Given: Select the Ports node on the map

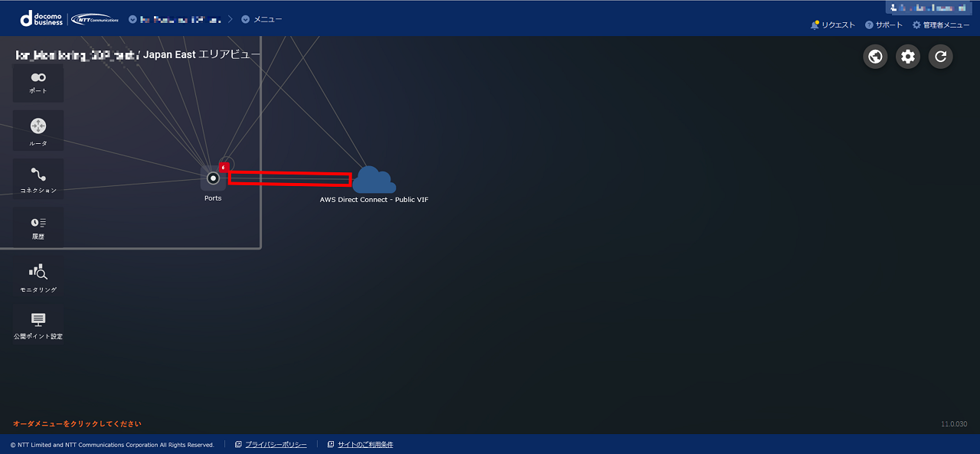Looking at the screenshot, I should click(213, 178).
